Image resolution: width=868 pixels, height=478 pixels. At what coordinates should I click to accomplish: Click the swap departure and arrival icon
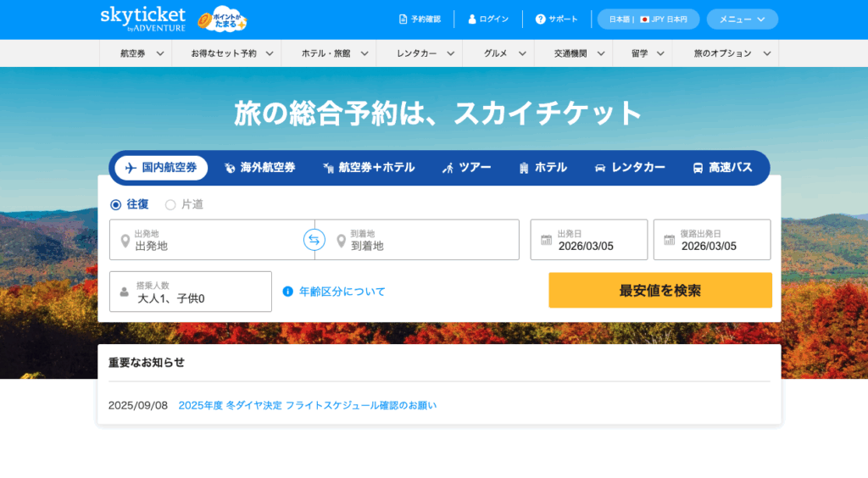[x=314, y=240]
